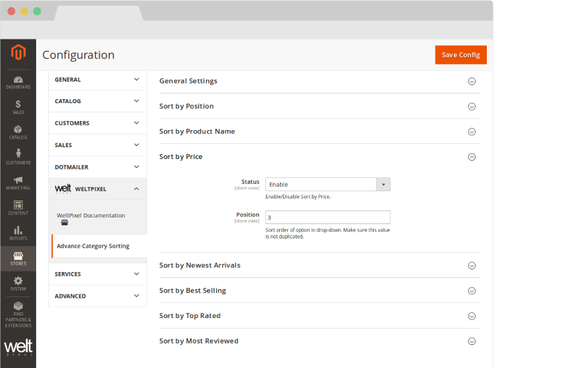Screen dimensions: 588x368
Task: Open the Status Enable dropdown
Action: tap(327, 185)
